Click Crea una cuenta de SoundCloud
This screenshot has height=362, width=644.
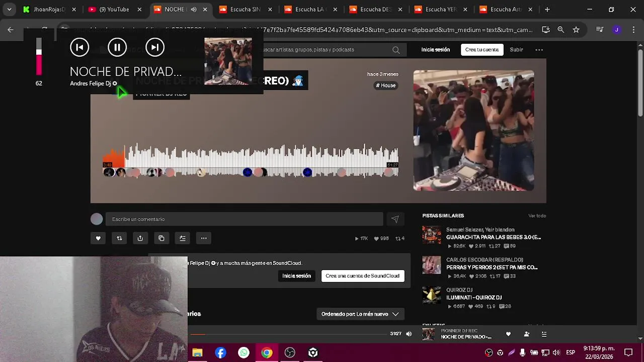[x=363, y=276]
